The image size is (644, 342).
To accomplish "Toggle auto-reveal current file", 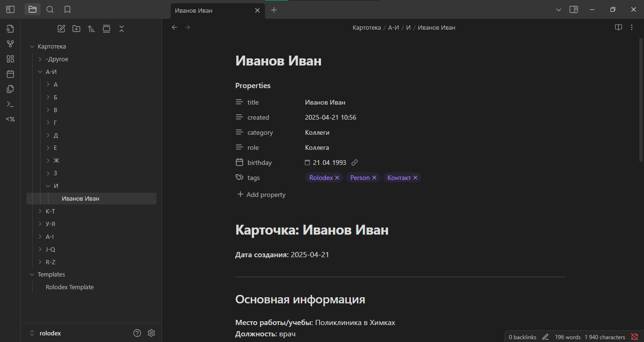I will pyautogui.click(x=107, y=29).
